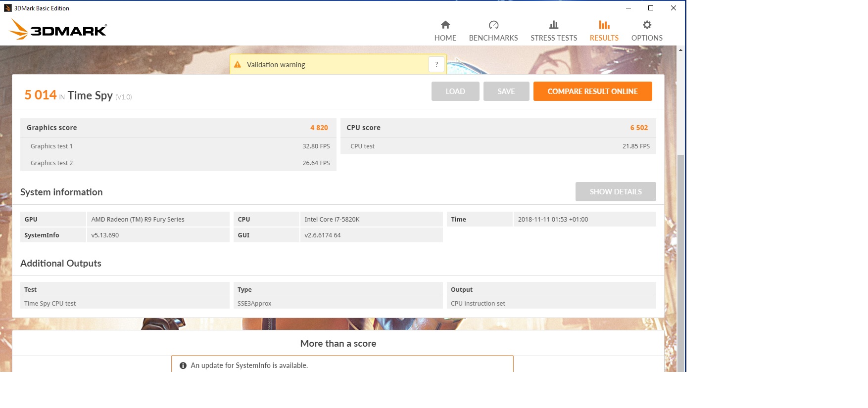The width and height of the screenshot is (868, 408).
Task: Click the overall score 5 014
Action: (x=41, y=95)
